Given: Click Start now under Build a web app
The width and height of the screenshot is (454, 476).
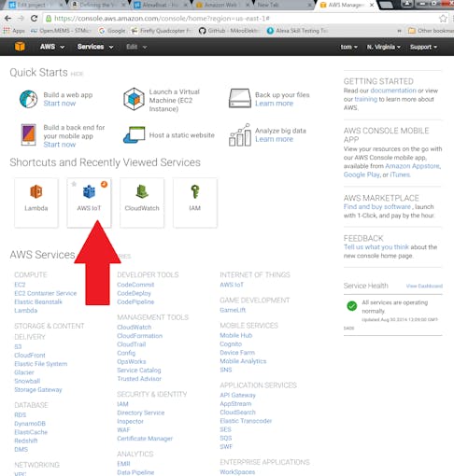Looking at the screenshot, I should [x=60, y=104].
